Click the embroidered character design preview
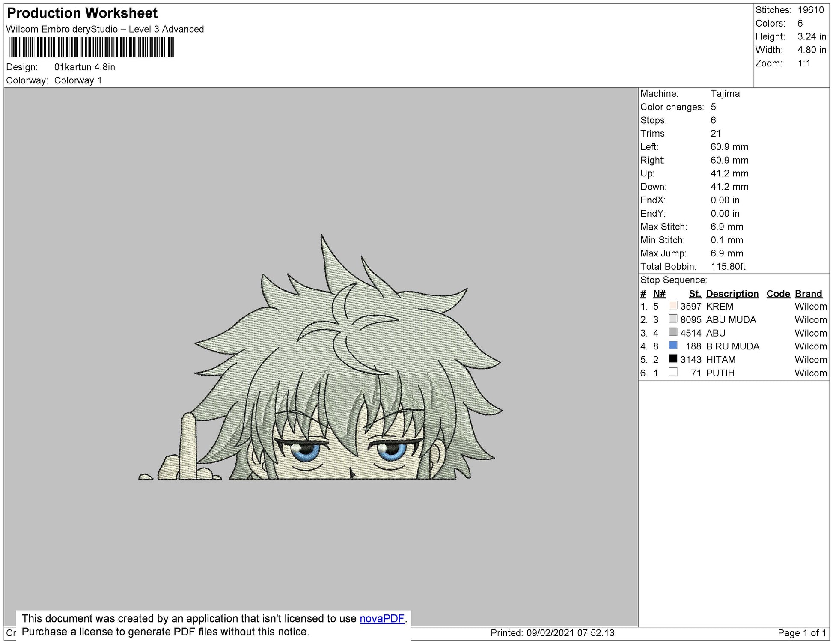This screenshot has height=644, width=833. click(x=320, y=357)
